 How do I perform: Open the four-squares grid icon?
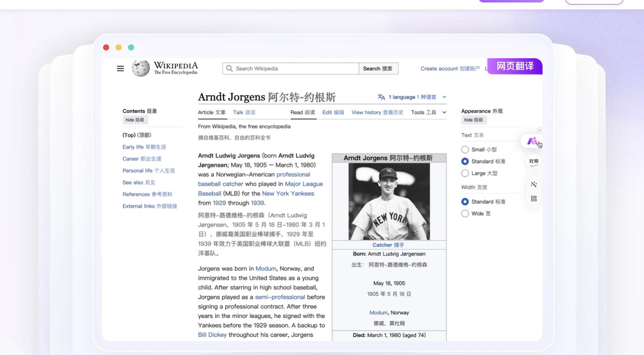(x=534, y=199)
